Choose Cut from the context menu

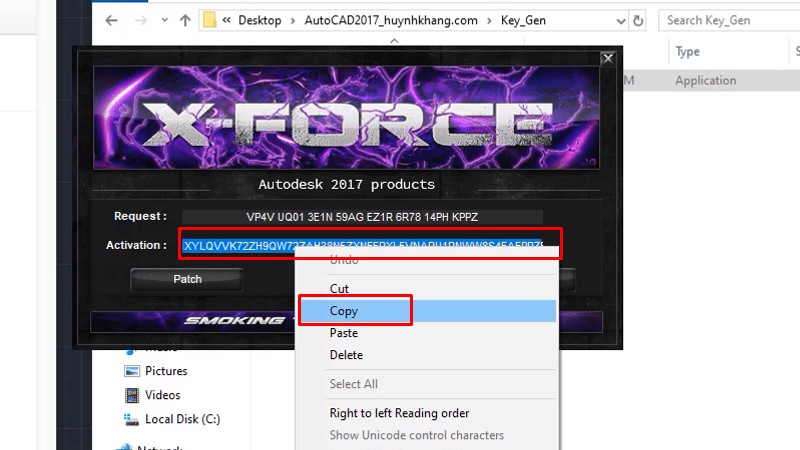tap(339, 289)
